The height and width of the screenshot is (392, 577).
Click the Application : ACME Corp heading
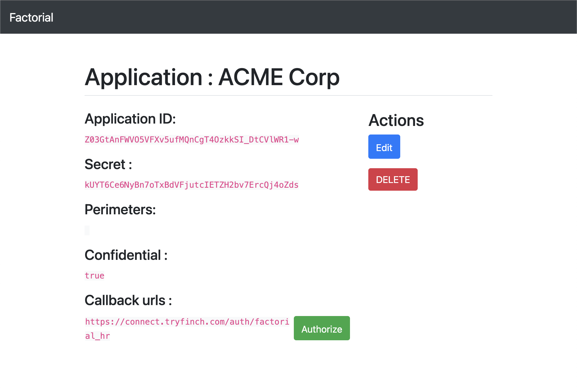pos(212,77)
